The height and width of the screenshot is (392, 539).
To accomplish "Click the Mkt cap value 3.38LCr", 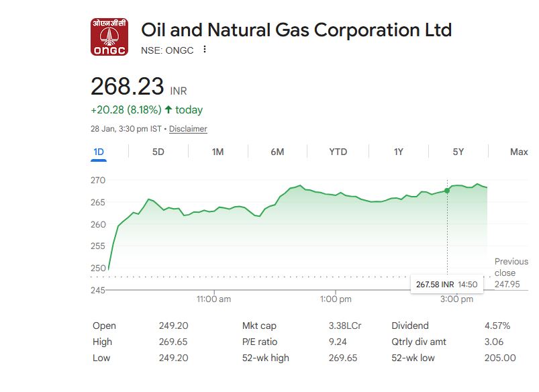I will [x=345, y=326].
